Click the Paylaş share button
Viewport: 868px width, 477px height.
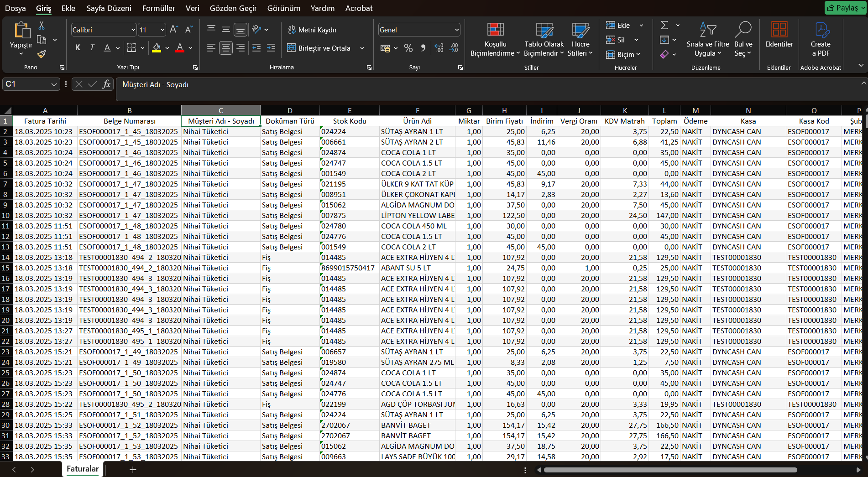(x=844, y=8)
